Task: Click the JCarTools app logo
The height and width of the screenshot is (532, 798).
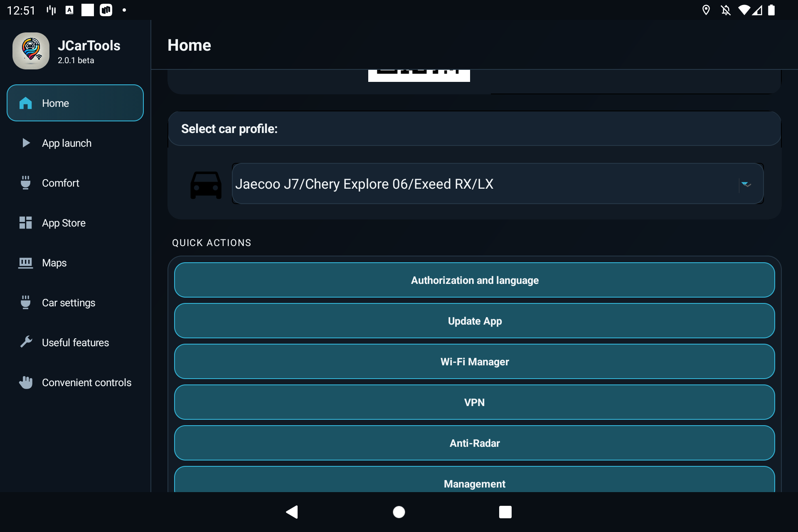Action: point(31,51)
